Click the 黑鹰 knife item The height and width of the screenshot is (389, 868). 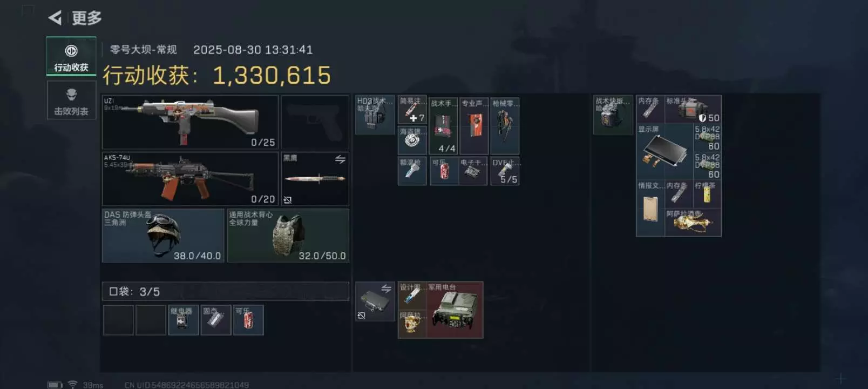coord(315,179)
